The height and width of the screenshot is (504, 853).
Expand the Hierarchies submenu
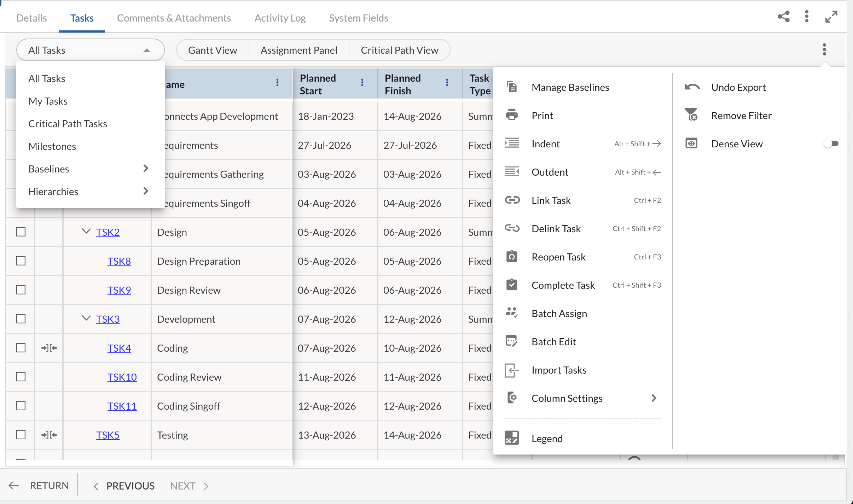(x=146, y=191)
